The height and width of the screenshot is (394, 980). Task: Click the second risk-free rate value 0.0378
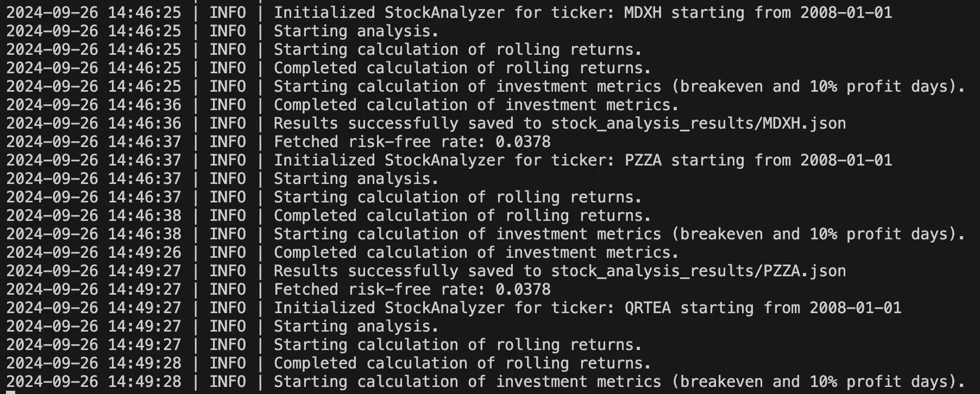pyautogui.click(x=523, y=289)
